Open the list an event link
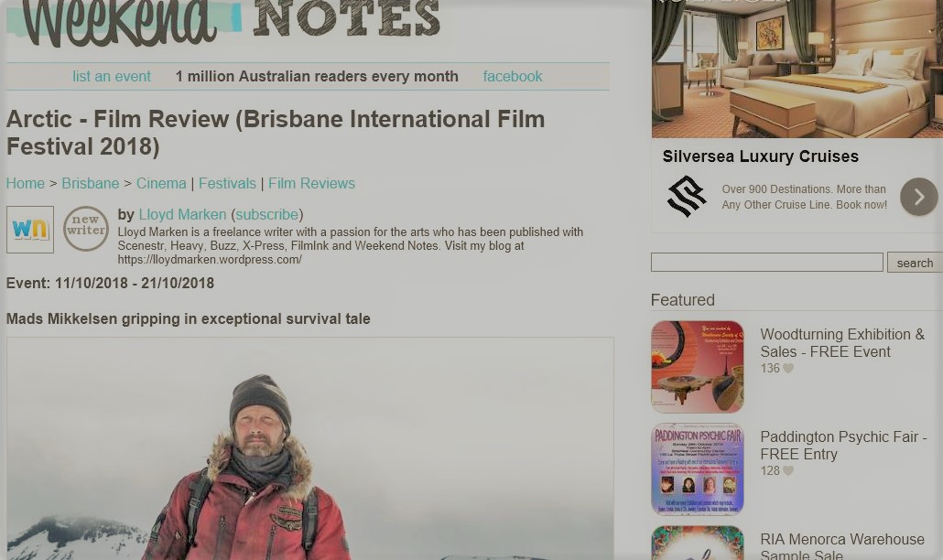943x560 pixels. click(x=112, y=76)
